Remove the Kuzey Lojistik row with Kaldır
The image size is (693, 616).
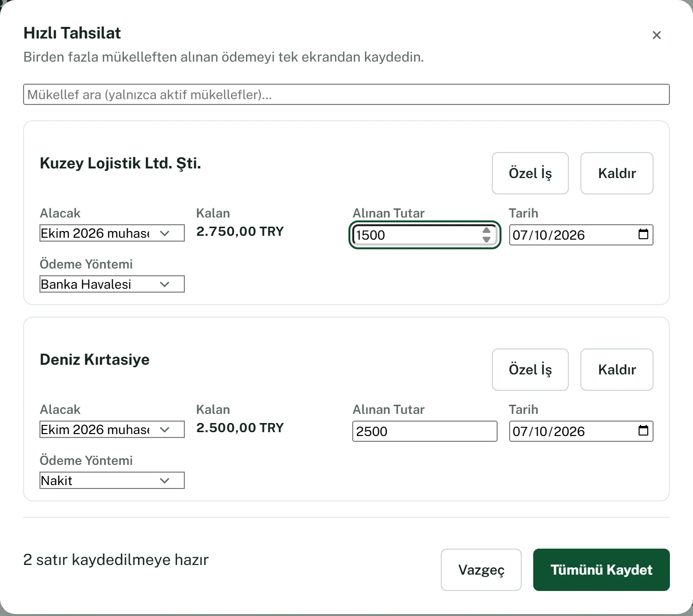(617, 173)
